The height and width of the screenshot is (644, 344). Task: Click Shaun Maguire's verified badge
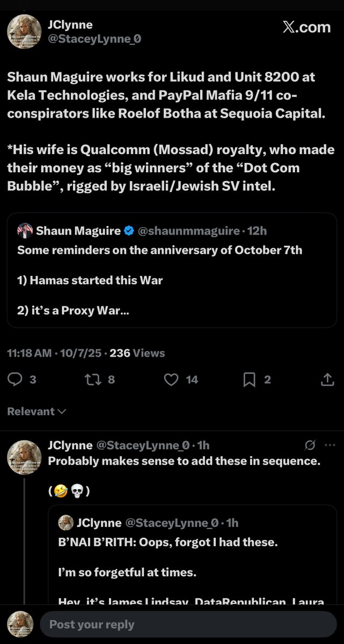[x=129, y=231]
